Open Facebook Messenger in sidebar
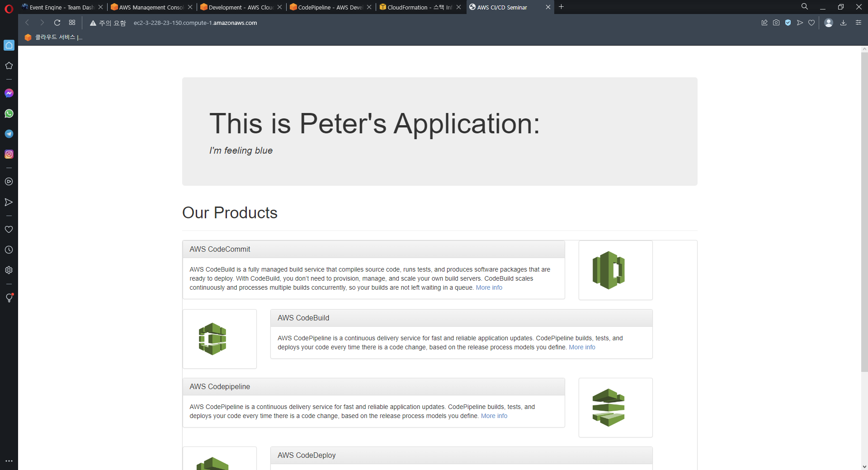The width and height of the screenshot is (868, 470). point(9,93)
